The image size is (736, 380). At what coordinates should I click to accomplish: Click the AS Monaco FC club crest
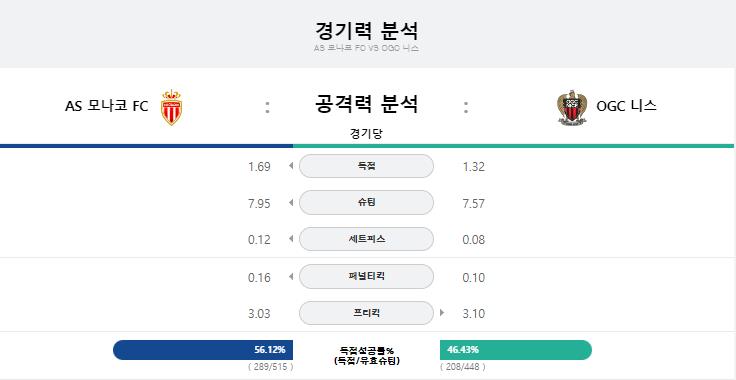point(171,107)
